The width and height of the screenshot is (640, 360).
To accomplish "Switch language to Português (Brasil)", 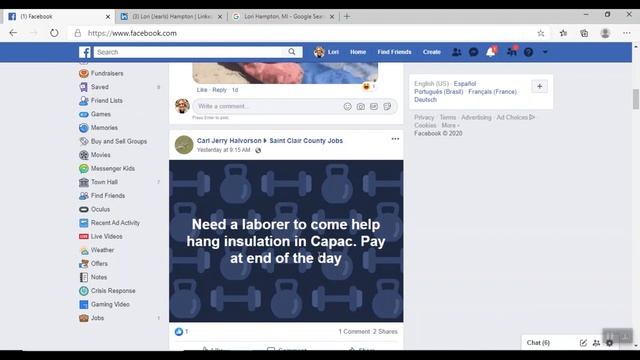I will point(438,92).
